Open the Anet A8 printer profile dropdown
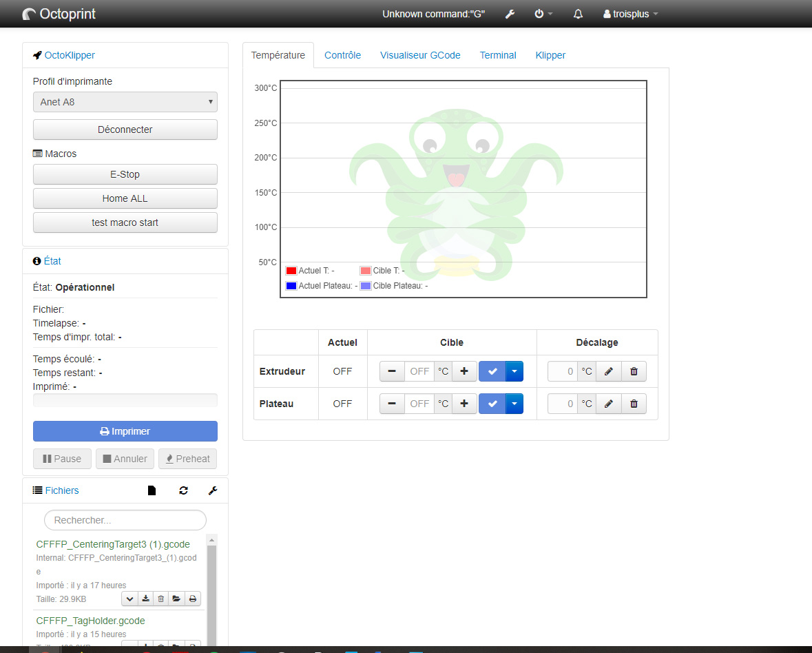This screenshot has width=812, height=653. tap(125, 101)
